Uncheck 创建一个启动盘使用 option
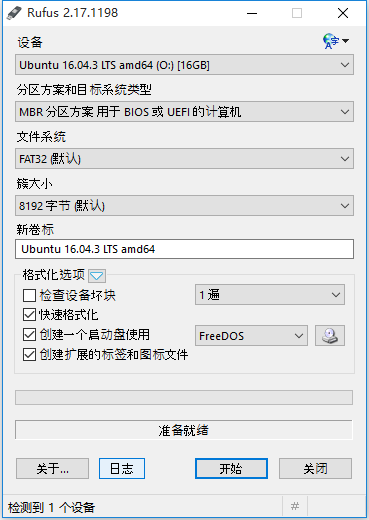This screenshot has height=520, width=369. 29,335
